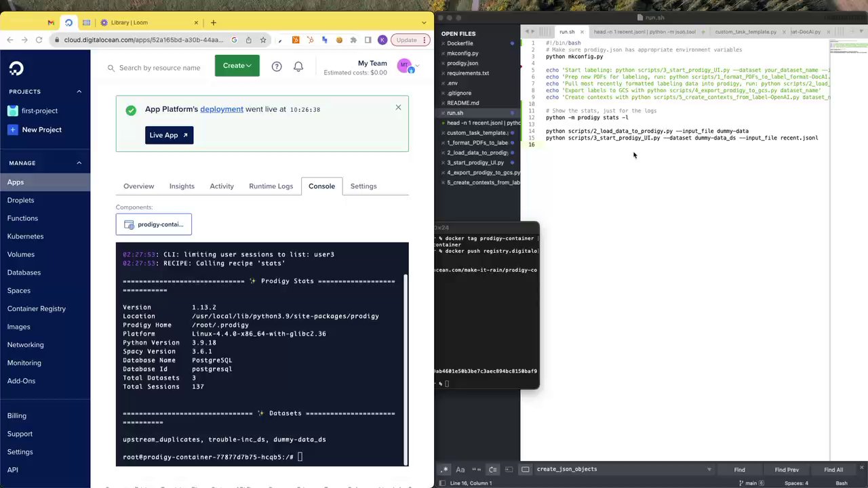Click the console output scrollbar
Image resolution: width=868 pixels, height=488 pixels.
406,369
